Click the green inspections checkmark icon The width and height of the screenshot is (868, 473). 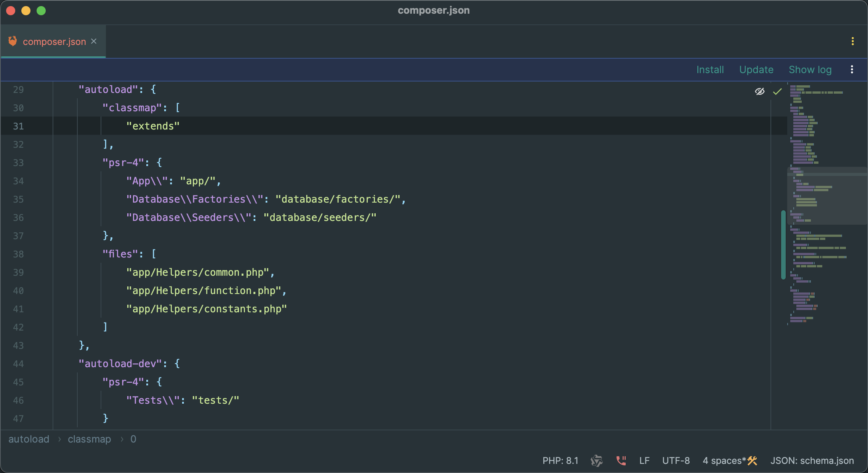click(x=777, y=91)
